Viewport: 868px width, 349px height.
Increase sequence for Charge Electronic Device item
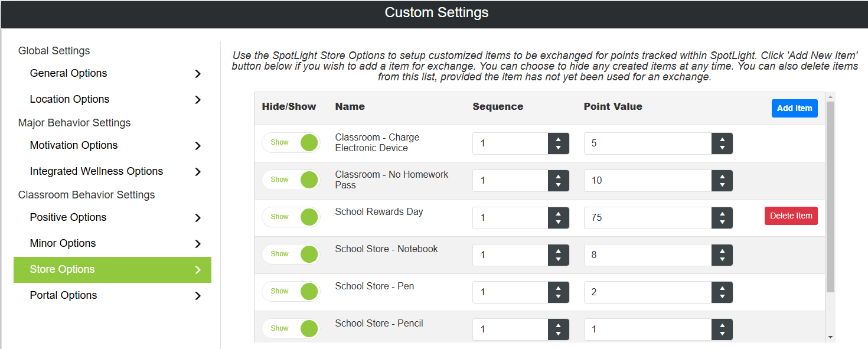click(559, 138)
